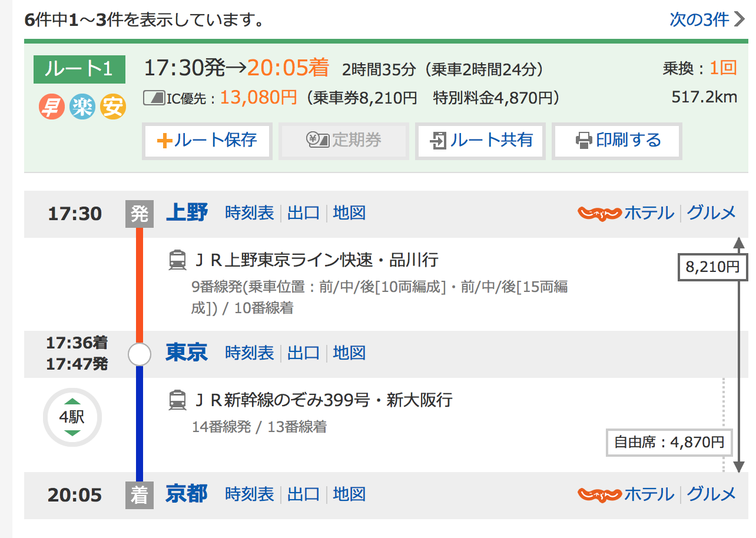Image resolution: width=756 pixels, height=538 pixels.
Task: Open 出口 info for 上野
Action: click(303, 212)
